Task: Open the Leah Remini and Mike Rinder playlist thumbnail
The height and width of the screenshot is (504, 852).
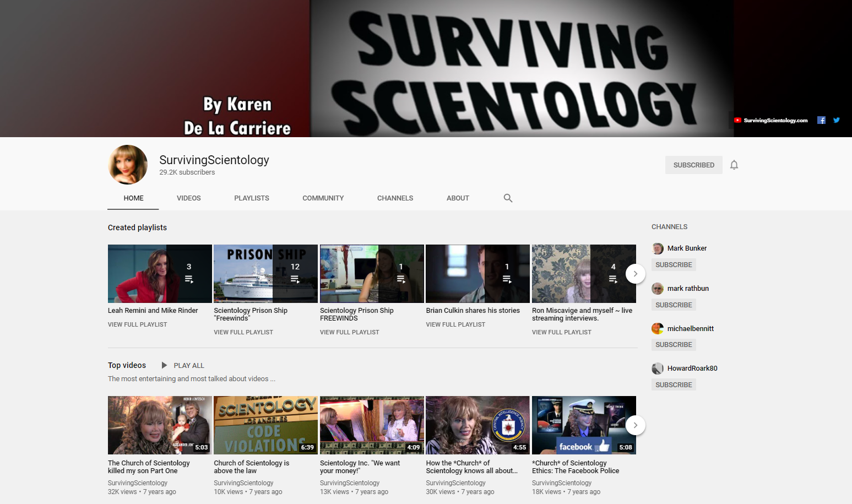Action: 160,274
